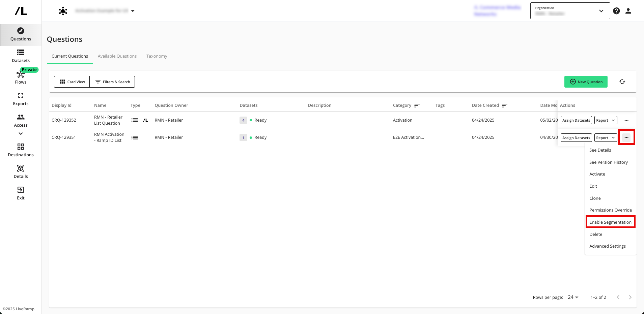Expand the Access section chevron
This screenshot has height=314, width=644.
21,134
